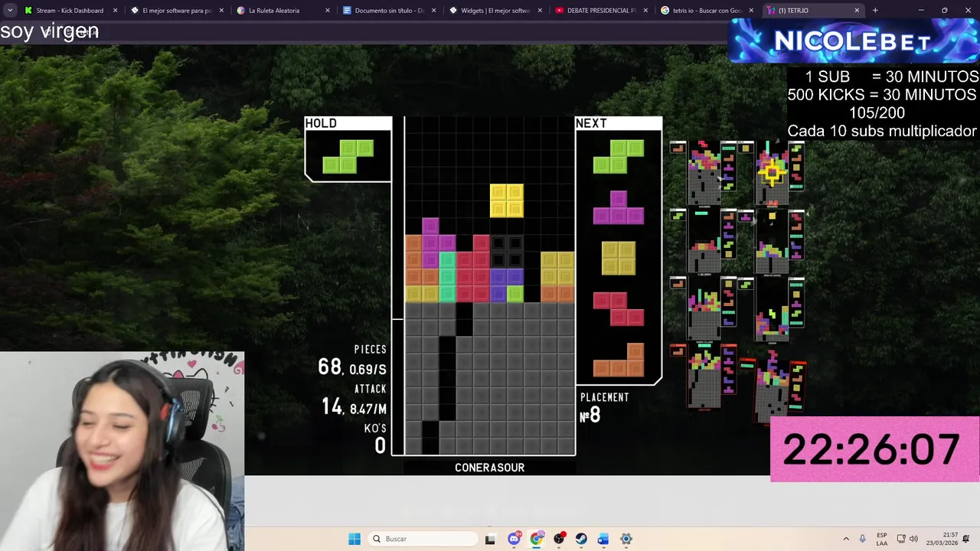Open the Windows Start menu

click(x=354, y=539)
